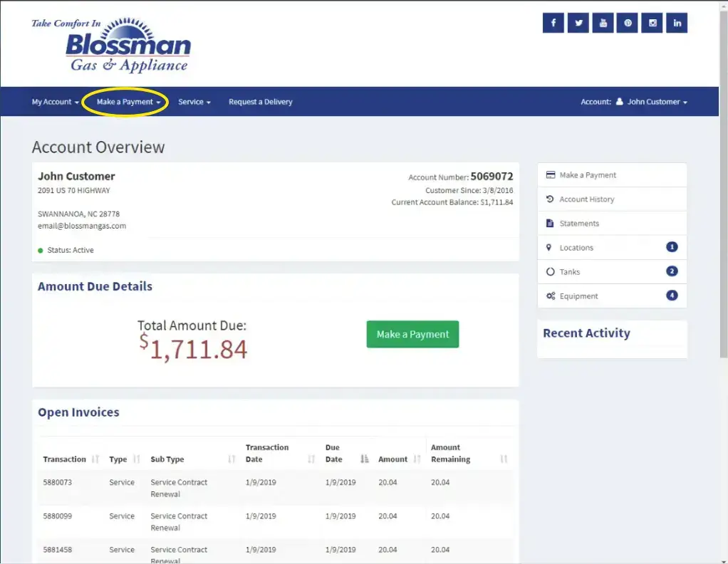The width and height of the screenshot is (728, 564).
Task: Click the LinkedIn icon
Action: pos(677,23)
